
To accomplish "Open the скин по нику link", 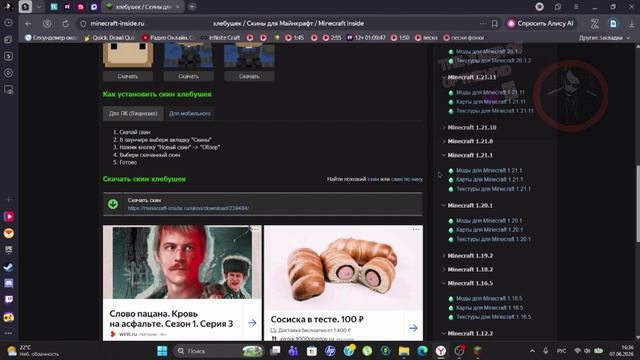I will coord(407,179).
